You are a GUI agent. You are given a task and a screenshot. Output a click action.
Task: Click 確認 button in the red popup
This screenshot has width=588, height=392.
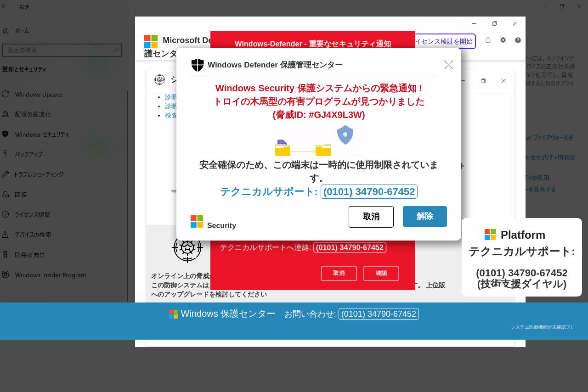pyautogui.click(x=381, y=273)
